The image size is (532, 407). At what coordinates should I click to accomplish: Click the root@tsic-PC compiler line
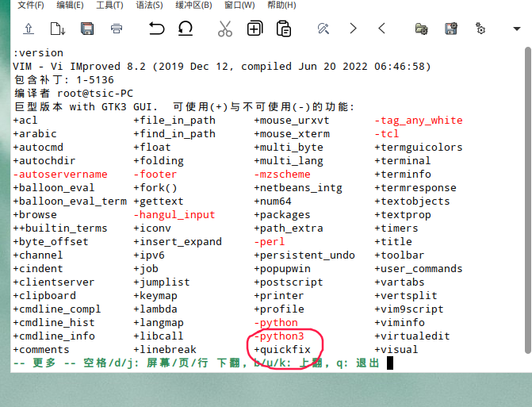tap(74, 94)
